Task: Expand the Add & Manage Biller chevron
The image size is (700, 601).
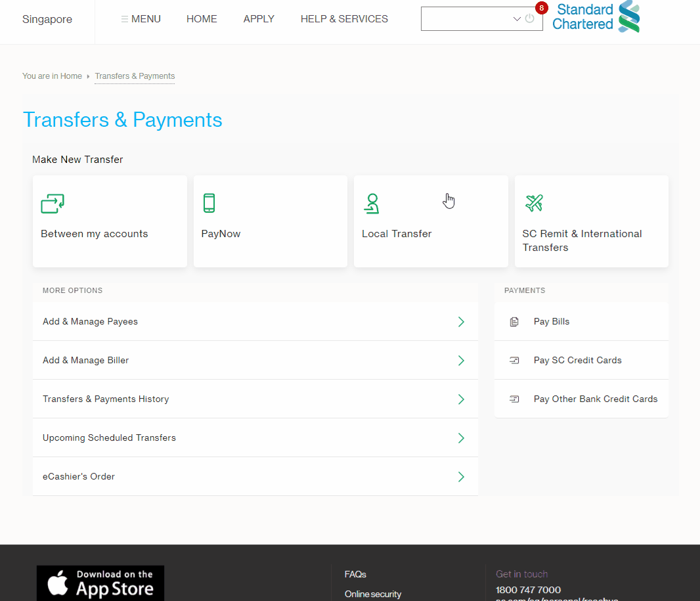Action: [x=461, y=361]
